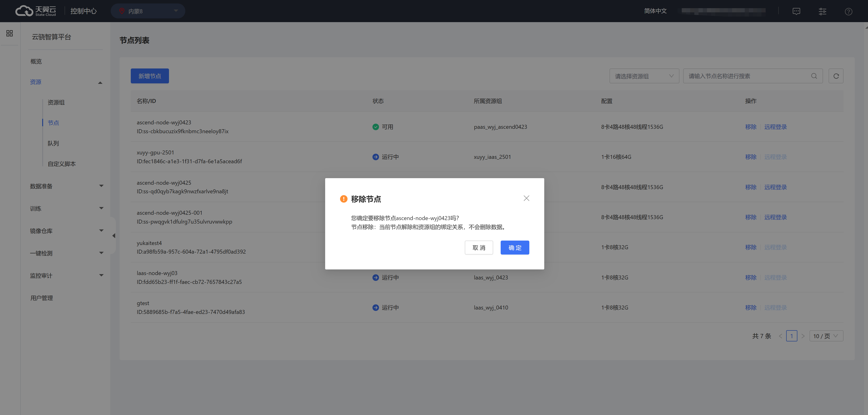The height and width of the screenshot is (415, 868).
Task: Click the 天翼云 State Cloud logo
Action: pyautogui.click(x=36, y=11)
